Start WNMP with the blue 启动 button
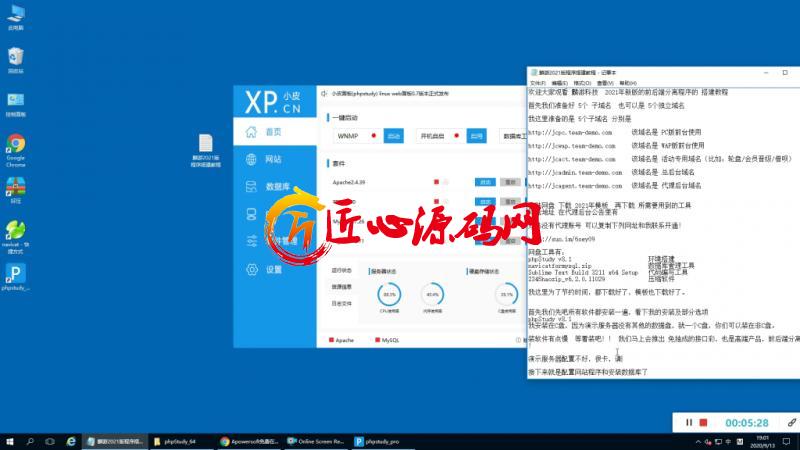Image resolution: width=800 pixels, height=450 pixels. tap(393, 136)
